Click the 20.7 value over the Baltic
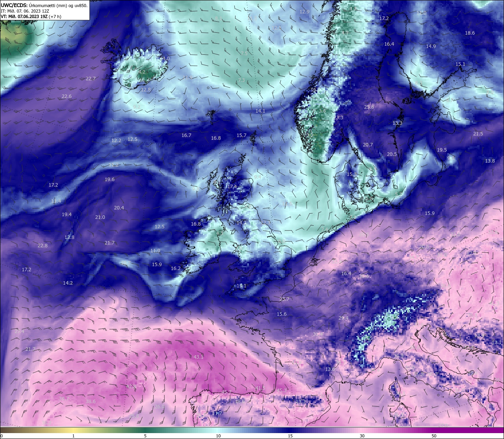Image resolution: width=504 pixels, height=439 pixels. [368, 145]
